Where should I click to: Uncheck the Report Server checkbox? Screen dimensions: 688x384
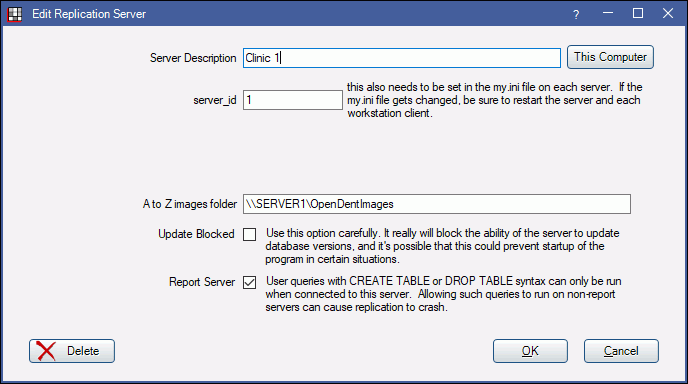tap(250, 282)
